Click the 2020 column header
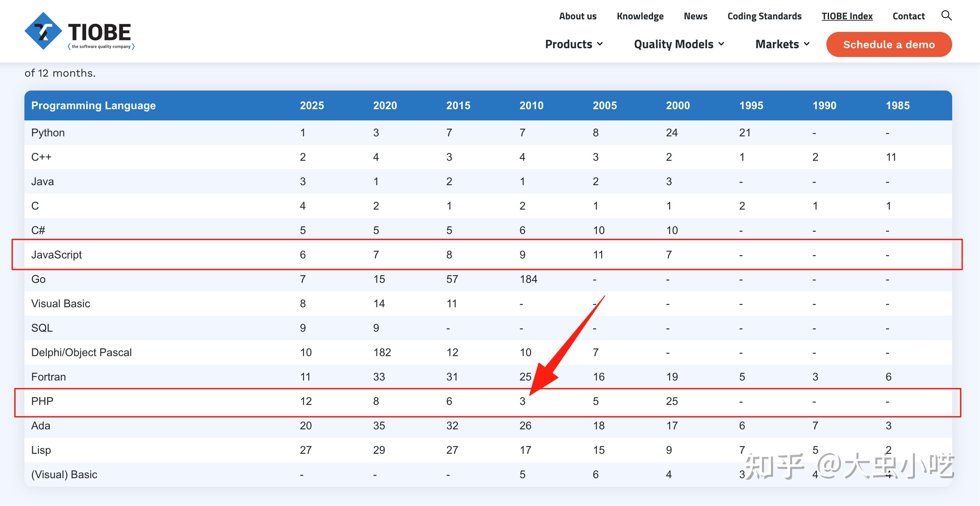The width and height of the screenshot is (980, 506). pos(385,105)
